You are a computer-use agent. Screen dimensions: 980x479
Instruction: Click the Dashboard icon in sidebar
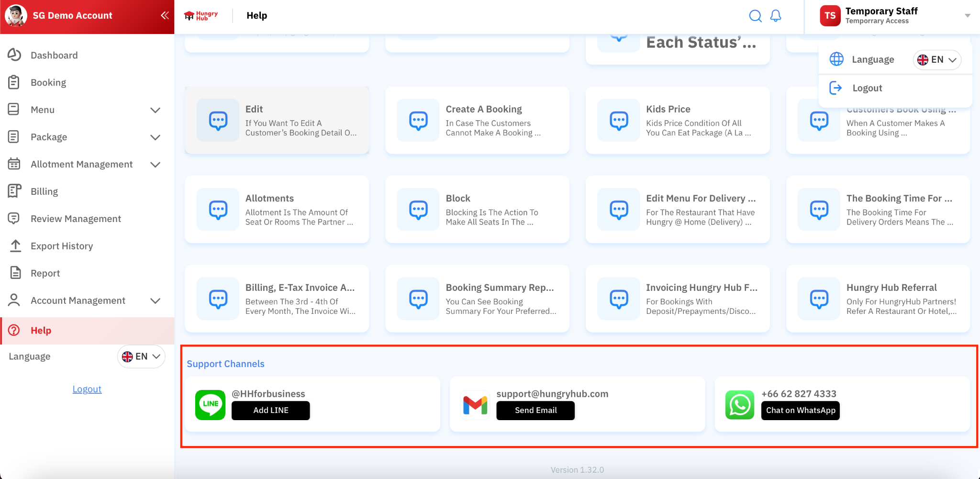14,55
